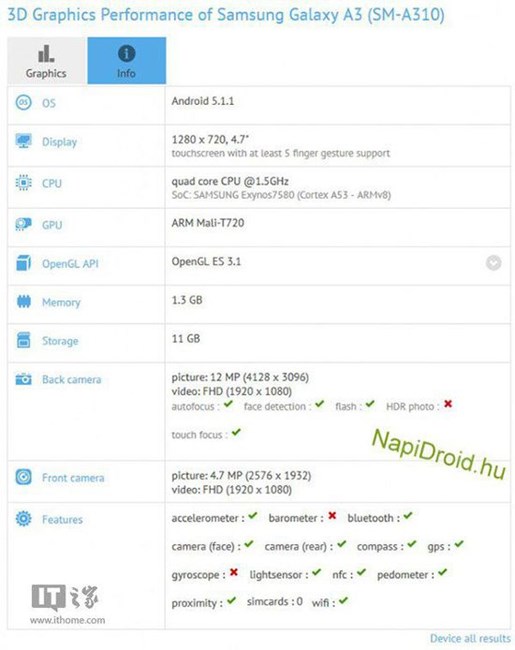The width and height of the screenshot is (515, 650).
Task: Click the GPU card icon
Action: coord(23,224)
